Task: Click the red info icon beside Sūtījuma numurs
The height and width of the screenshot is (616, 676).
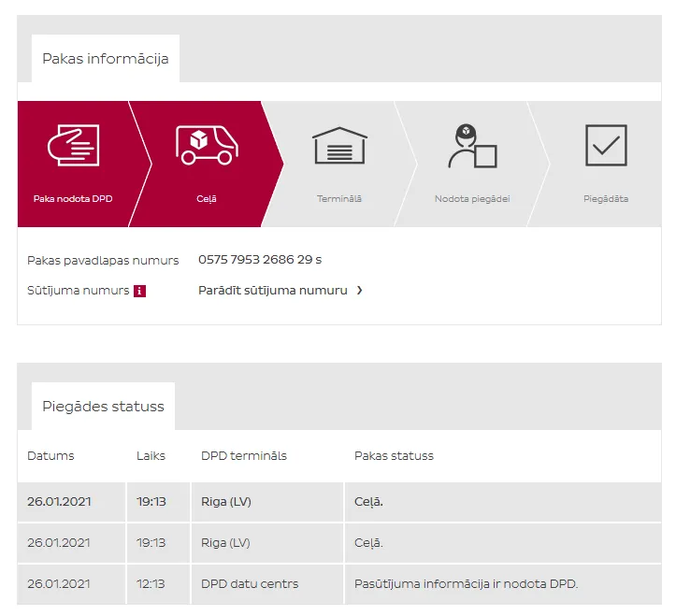Action: [139, 291]
